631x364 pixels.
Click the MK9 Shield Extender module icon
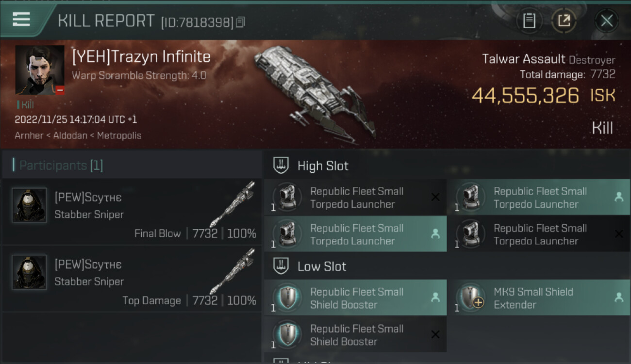(x=471, y=298)
